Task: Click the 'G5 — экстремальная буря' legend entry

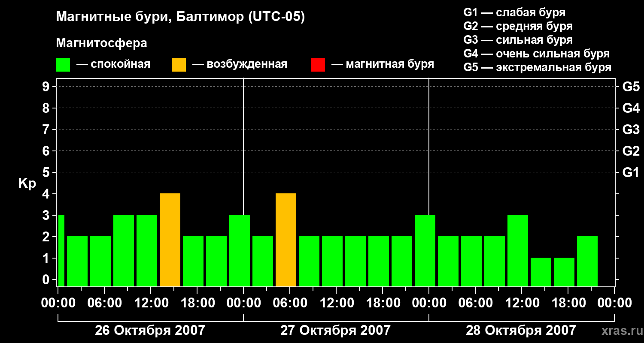Action: point(537,67)
